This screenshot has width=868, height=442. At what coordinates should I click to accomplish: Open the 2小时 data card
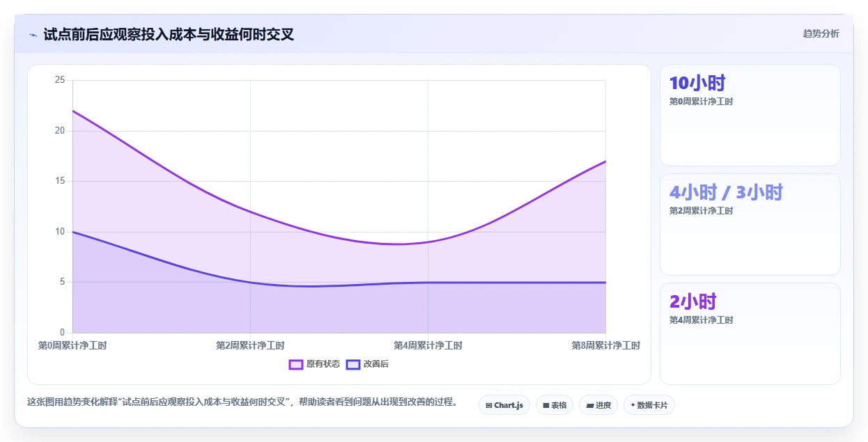point(750,333)
